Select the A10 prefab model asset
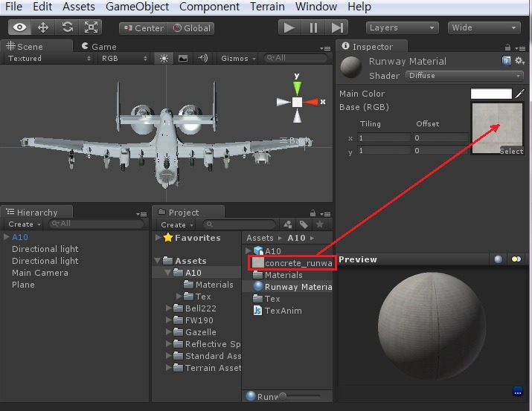 pos(267,251)
